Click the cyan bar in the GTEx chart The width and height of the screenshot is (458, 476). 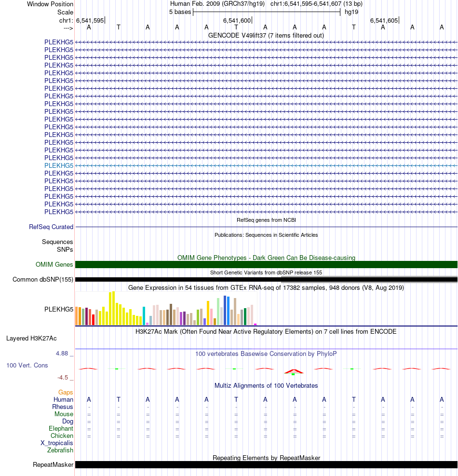coord(144,316)
